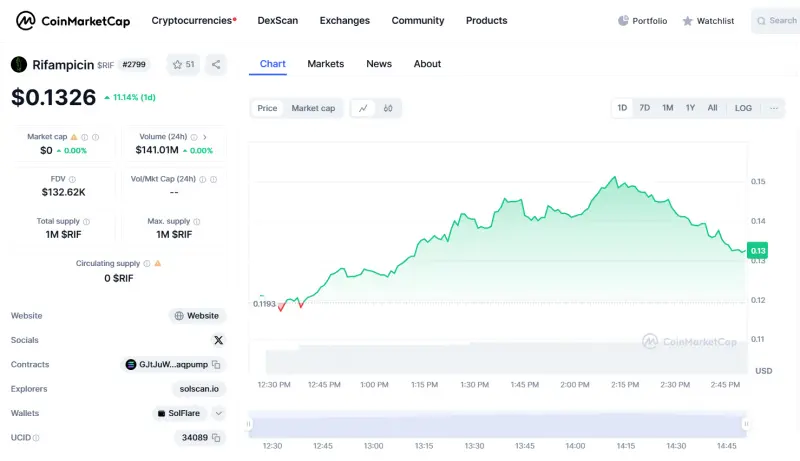Expand the wallets dropdown chevron
This screenshot has width=800, height=461.
point(218,413)
